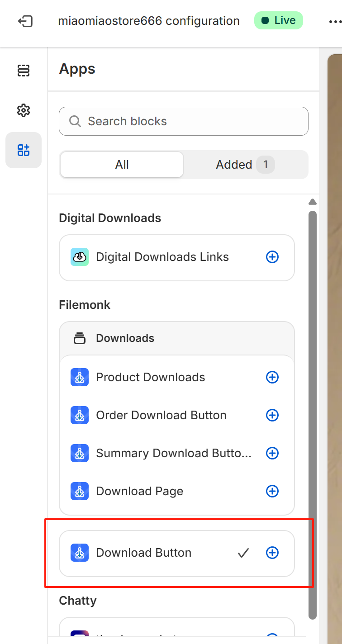
Task: Click the Order Download Button Filemonk icon
Action: tap(80, 415)
